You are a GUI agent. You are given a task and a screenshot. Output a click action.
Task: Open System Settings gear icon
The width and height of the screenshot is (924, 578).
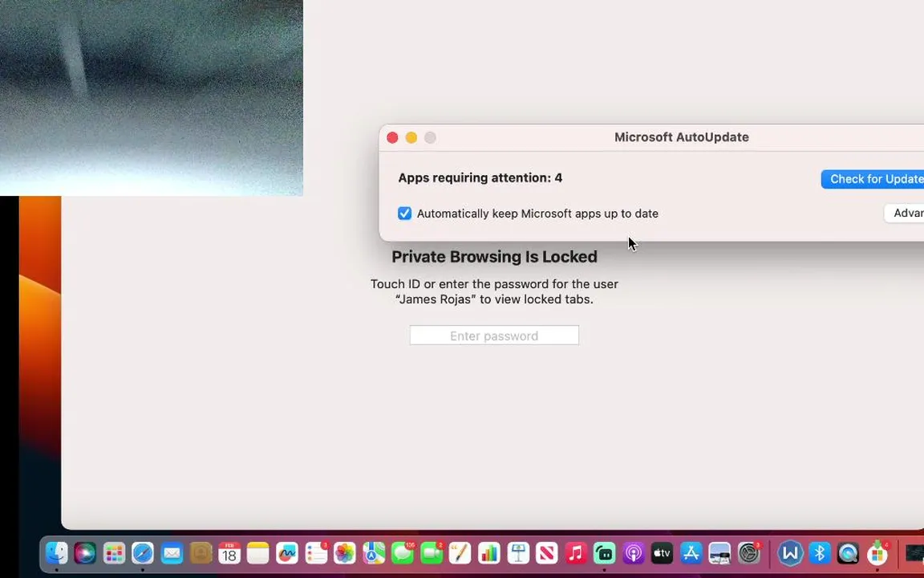[x=749, y=553]
